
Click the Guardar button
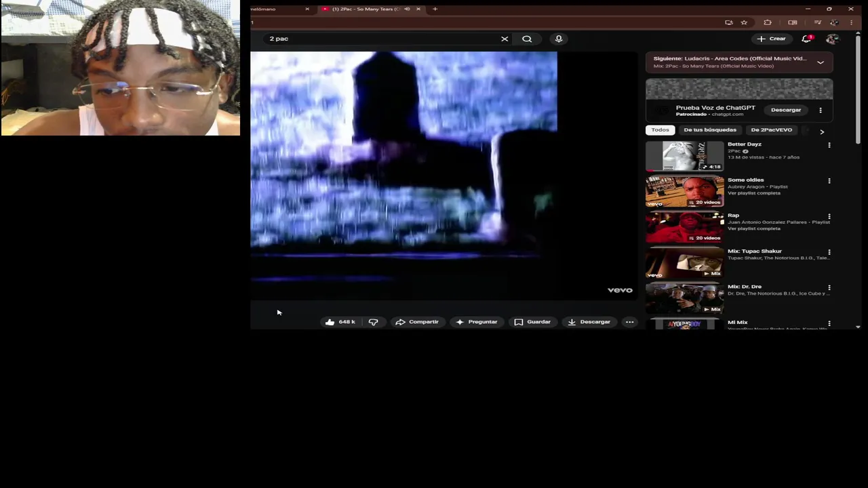pos(533,322)
